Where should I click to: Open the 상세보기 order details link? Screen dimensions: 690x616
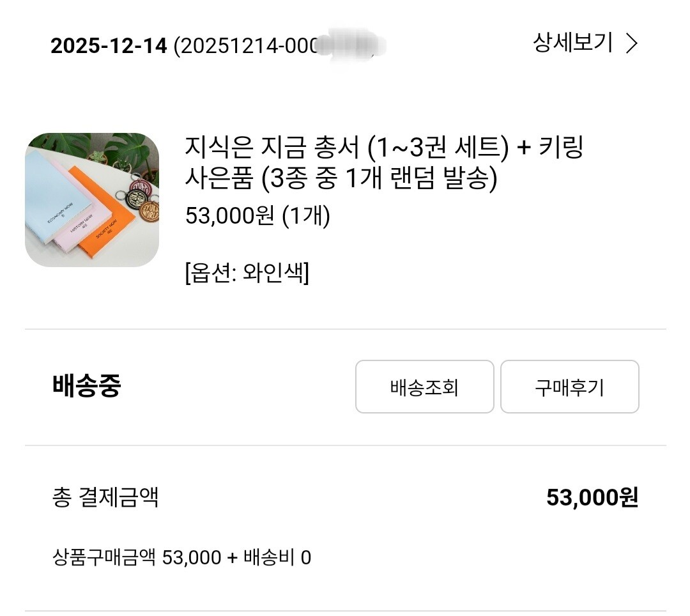click(572, 43)
